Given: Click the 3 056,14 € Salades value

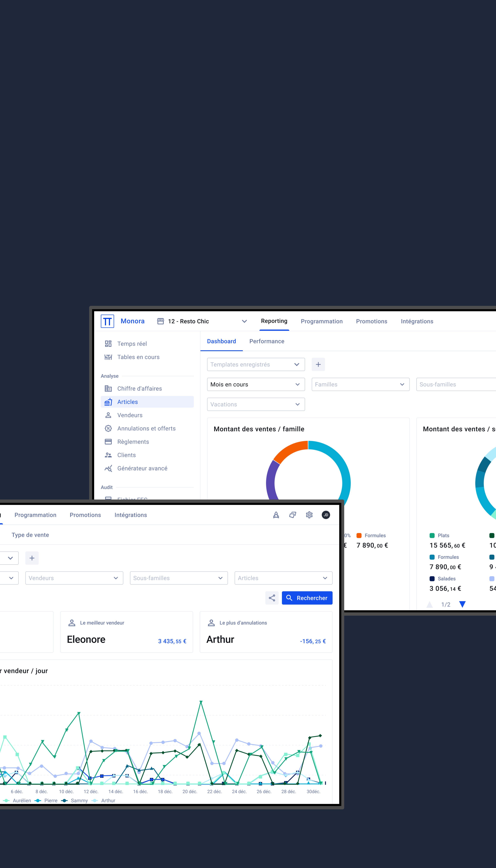Looking at the screenshot, I should coord(445,589).
